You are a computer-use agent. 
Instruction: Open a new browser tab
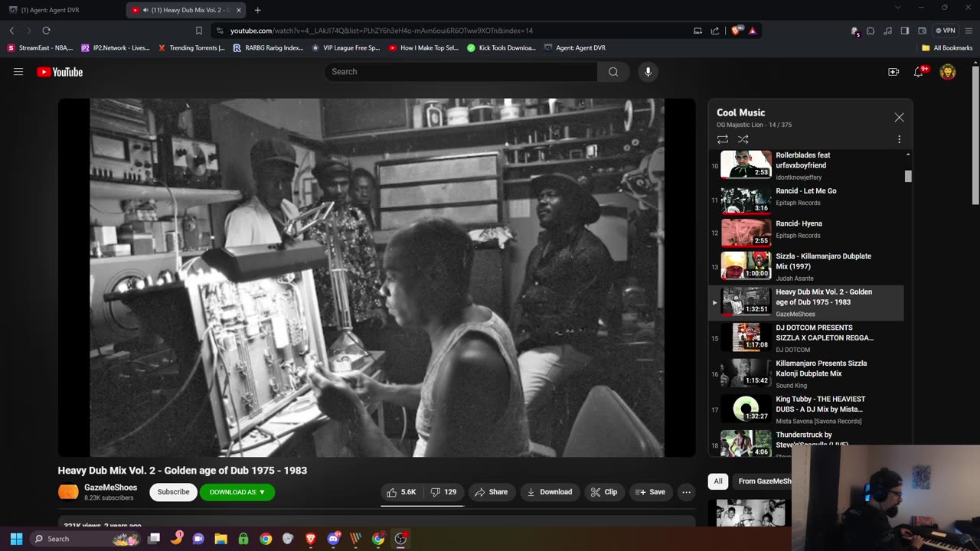tap(257, 10)
